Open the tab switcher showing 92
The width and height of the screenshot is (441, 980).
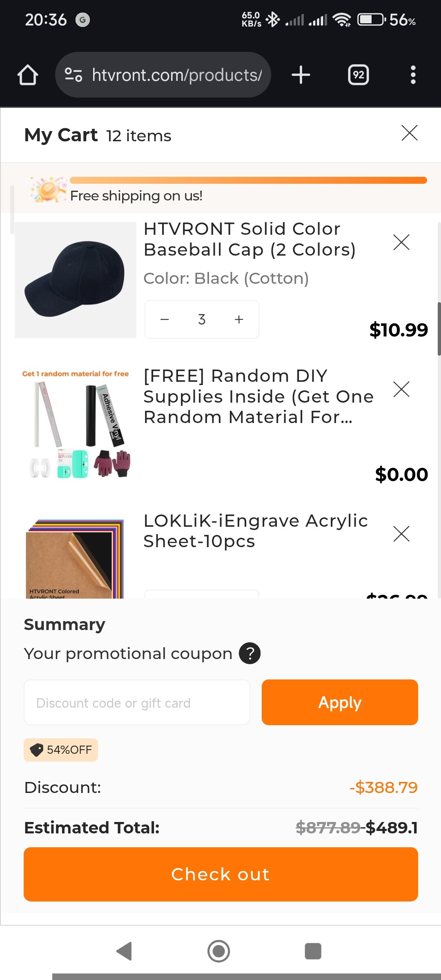[x=358, y=75]
